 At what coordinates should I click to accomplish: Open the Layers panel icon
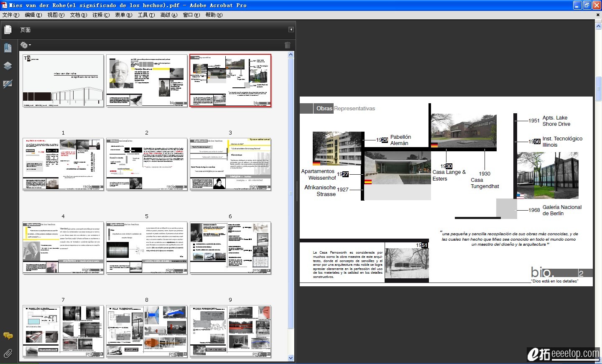[x=8, y=66]
